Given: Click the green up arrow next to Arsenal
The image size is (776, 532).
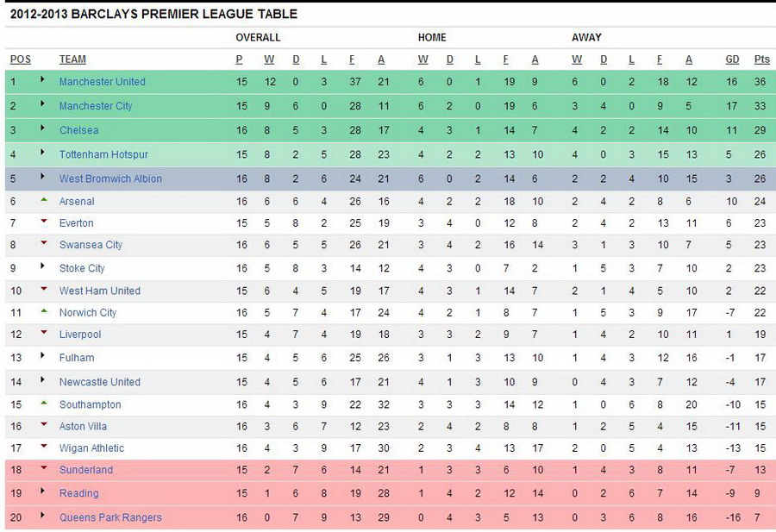Looking at the screenshot, I should pyautogui.click(x=44, y=200).
